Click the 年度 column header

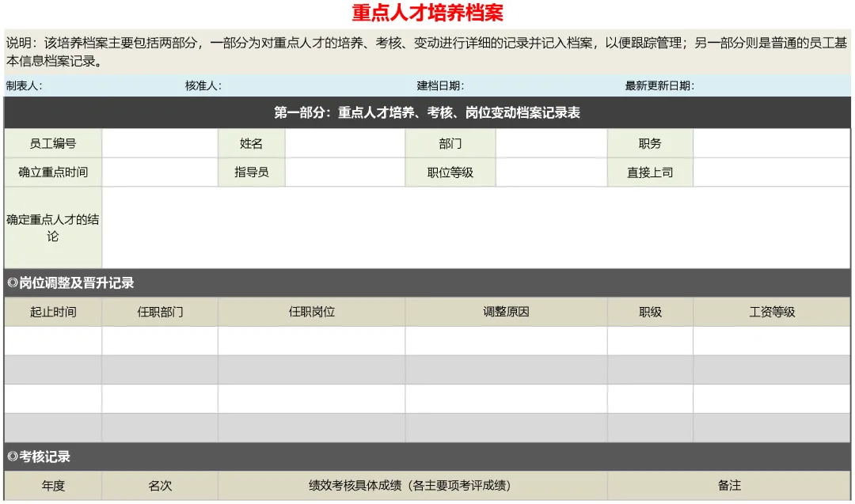53,486
